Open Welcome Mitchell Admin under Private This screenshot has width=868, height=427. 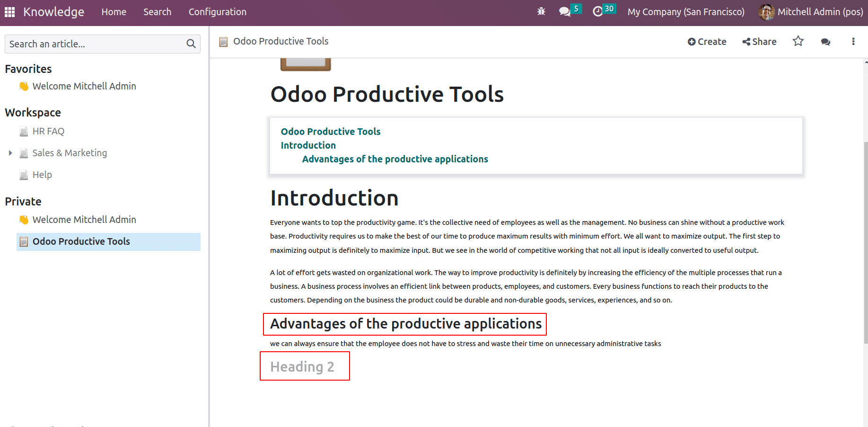[84, 220]
